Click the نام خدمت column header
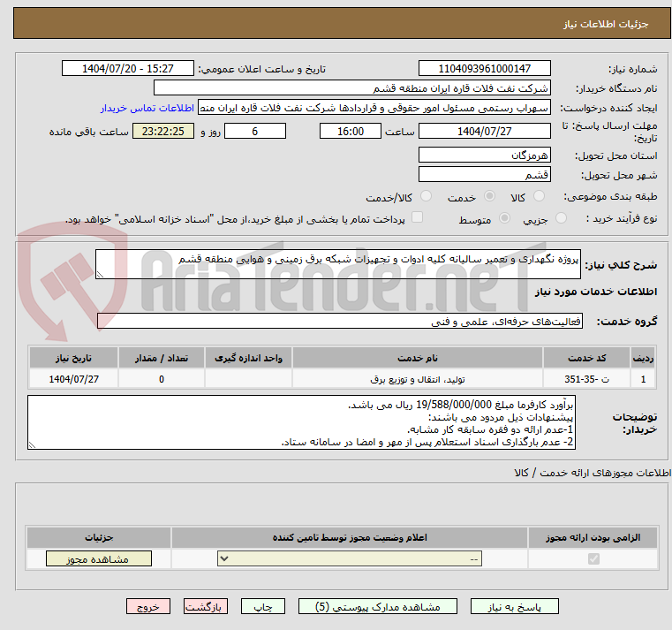This screenshot has height=630, width=672. point(418,358)
